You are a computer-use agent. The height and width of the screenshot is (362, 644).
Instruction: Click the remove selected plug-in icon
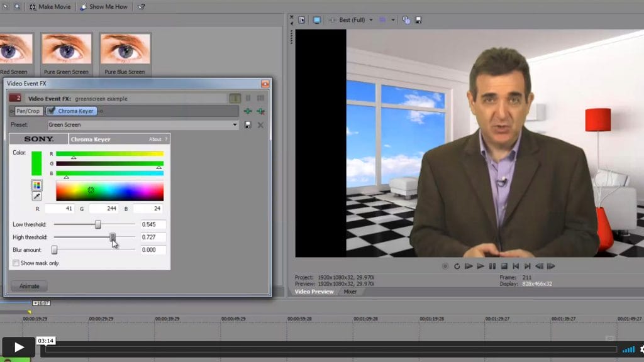(x=260, y=111)
